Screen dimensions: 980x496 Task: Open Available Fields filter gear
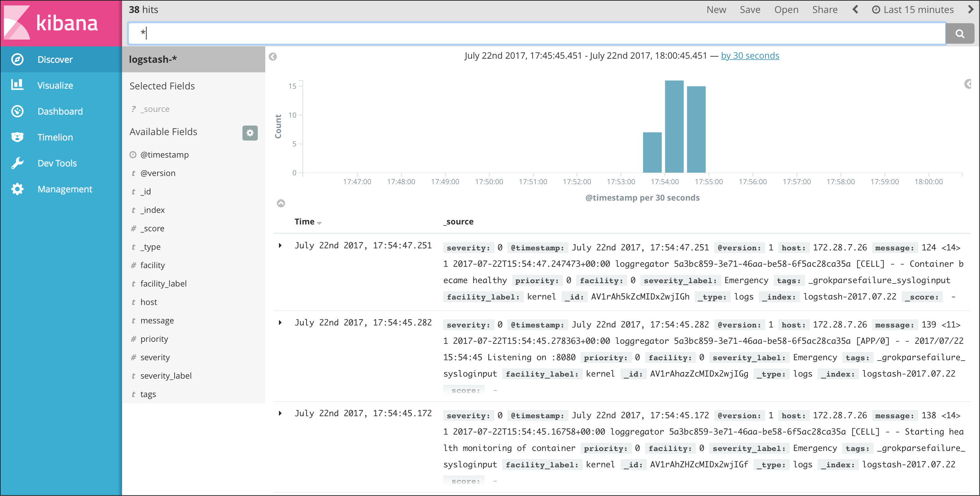click(250, 133)
